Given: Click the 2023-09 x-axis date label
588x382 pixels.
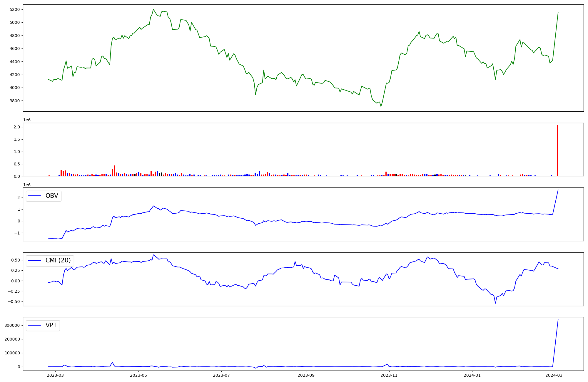Looking at the screenshot, I should [306, 375].
